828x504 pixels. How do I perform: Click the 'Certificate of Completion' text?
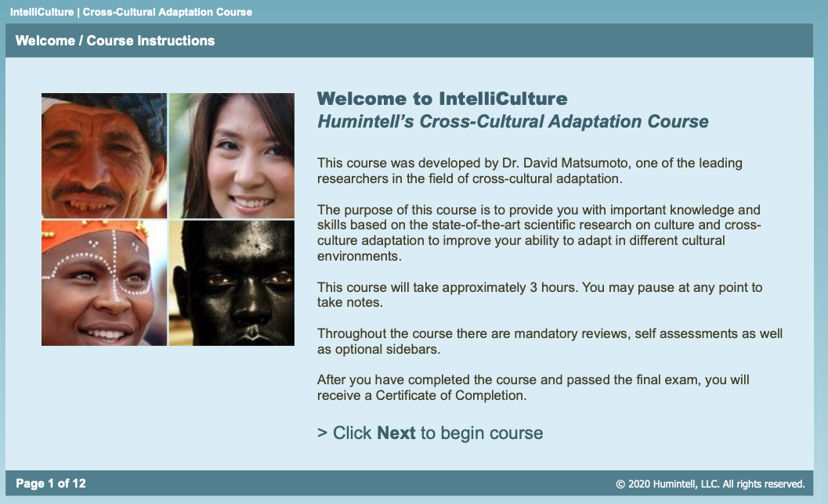point(450,395)
